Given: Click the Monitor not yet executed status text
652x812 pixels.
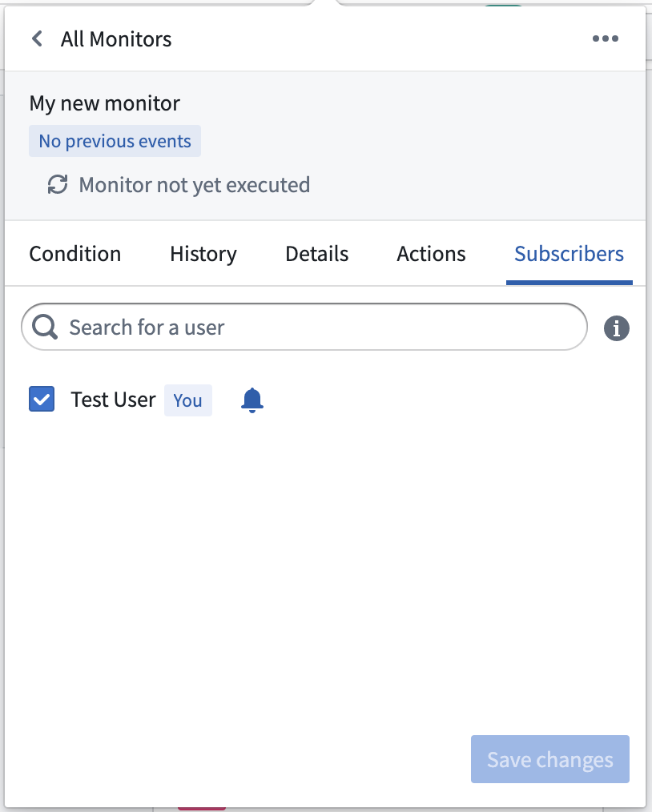Looking at the screenshot, I should [195, 185].
